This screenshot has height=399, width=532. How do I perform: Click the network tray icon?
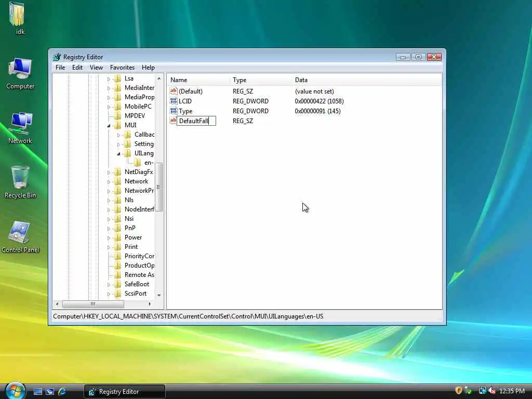pos(482,391)
